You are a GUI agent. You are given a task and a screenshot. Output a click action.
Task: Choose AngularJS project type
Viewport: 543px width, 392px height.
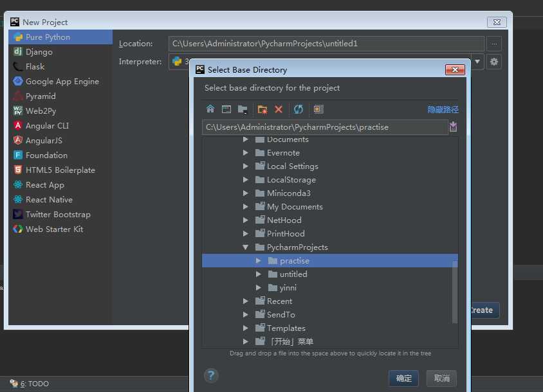click(60, 141)
